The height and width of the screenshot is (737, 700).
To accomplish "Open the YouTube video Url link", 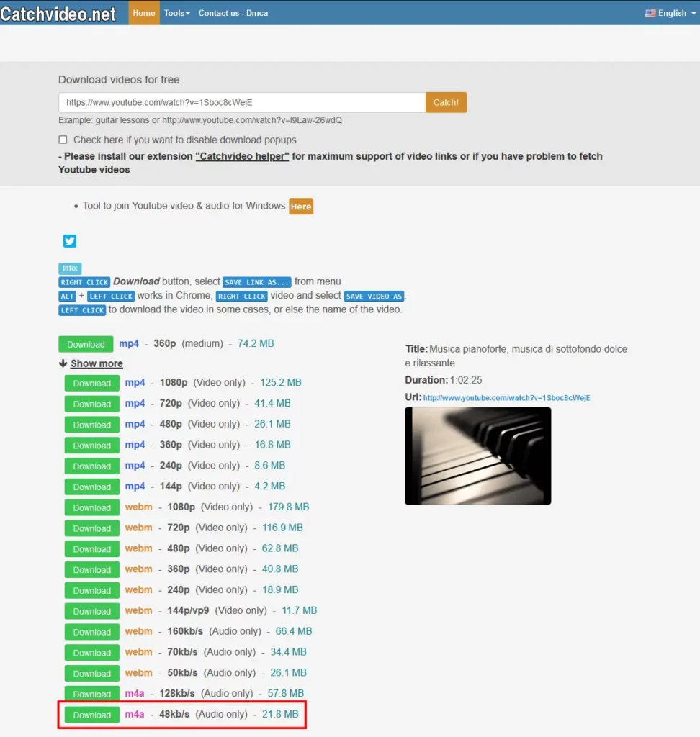I will pyautogui.click(x=506, y=397).
